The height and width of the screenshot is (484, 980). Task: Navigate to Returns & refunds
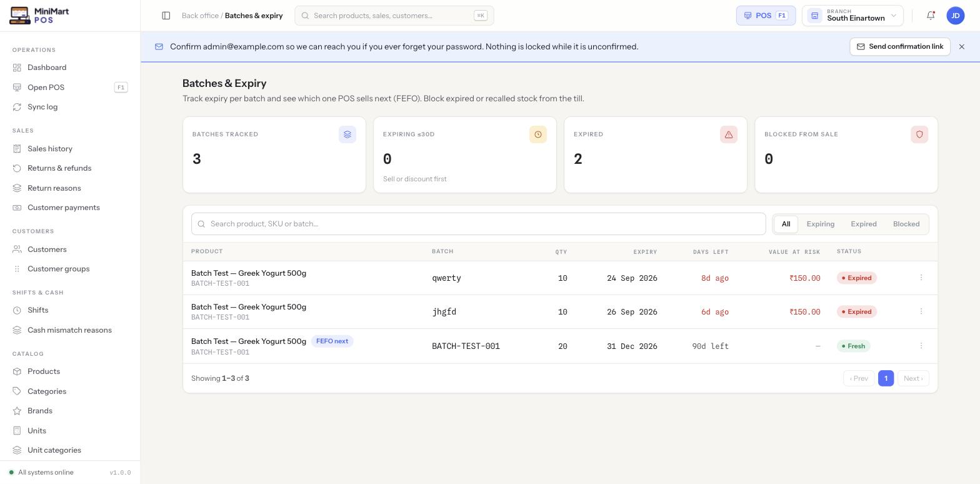[70, 168]
